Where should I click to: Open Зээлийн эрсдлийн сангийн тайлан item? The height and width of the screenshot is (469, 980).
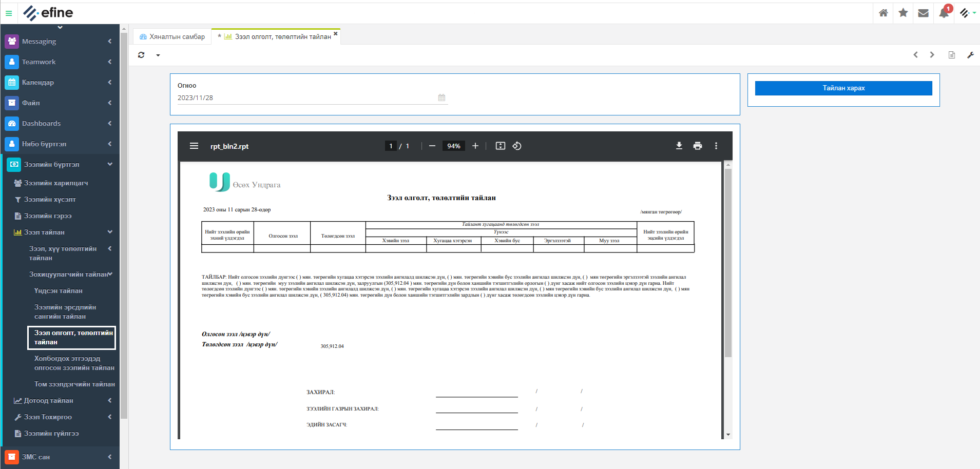click(x=65, y=311)
